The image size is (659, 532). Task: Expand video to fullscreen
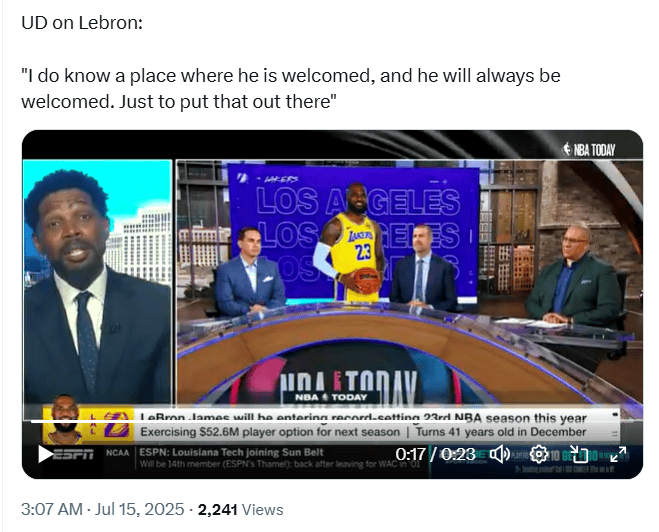click(618, 454)
